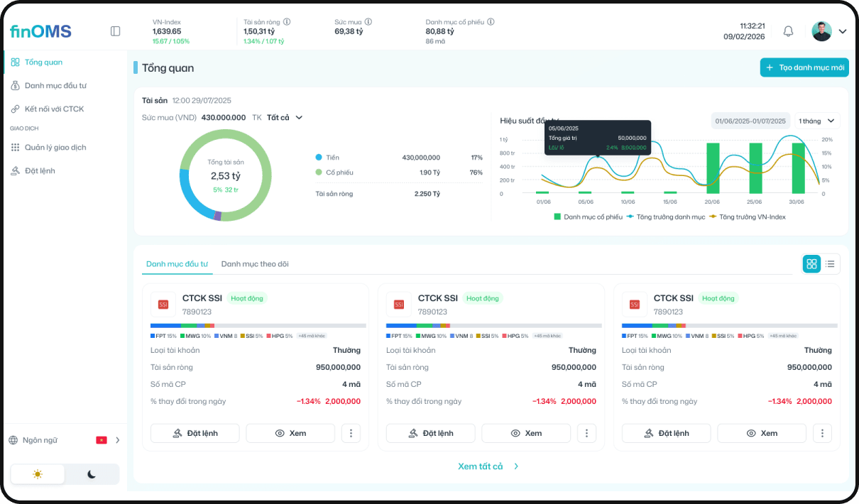Select the Tổng quan dashboard icon in sidebar
This screenshot has height=504, width=859.
pos(14,62)
